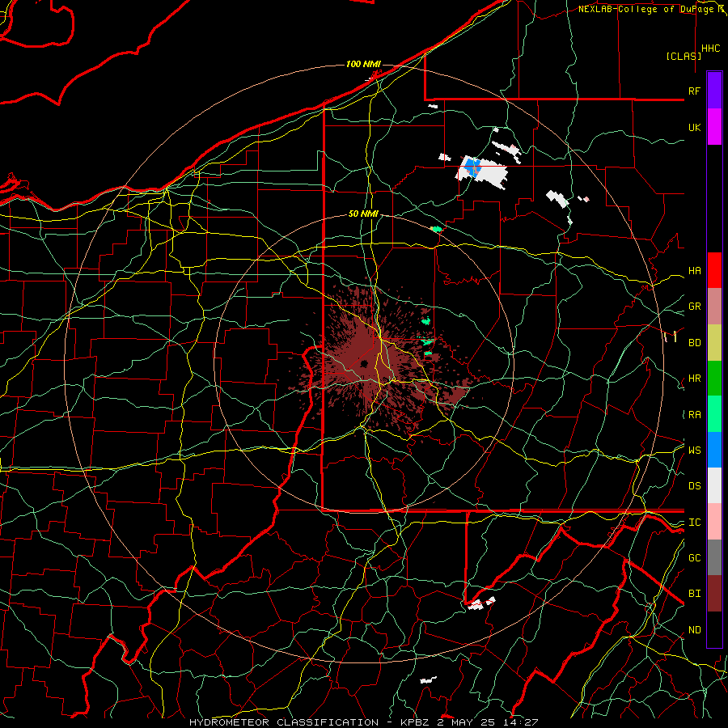This screenshot has height=728, width=728.
Task: Click the RF purple legend swatch
Action: [714, 91]
